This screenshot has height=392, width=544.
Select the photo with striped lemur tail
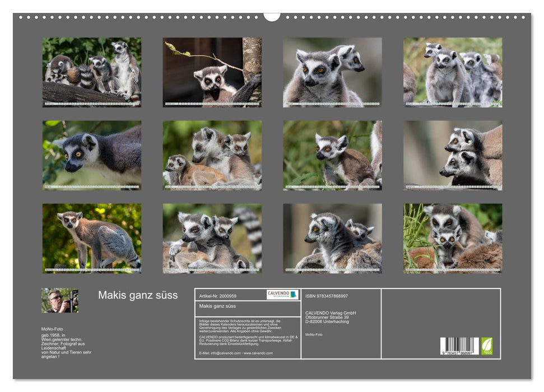(x=212, y=238)
